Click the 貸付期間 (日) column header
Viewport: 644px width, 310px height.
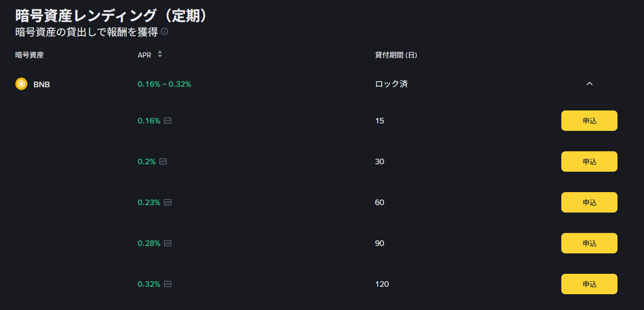(396, 55)
